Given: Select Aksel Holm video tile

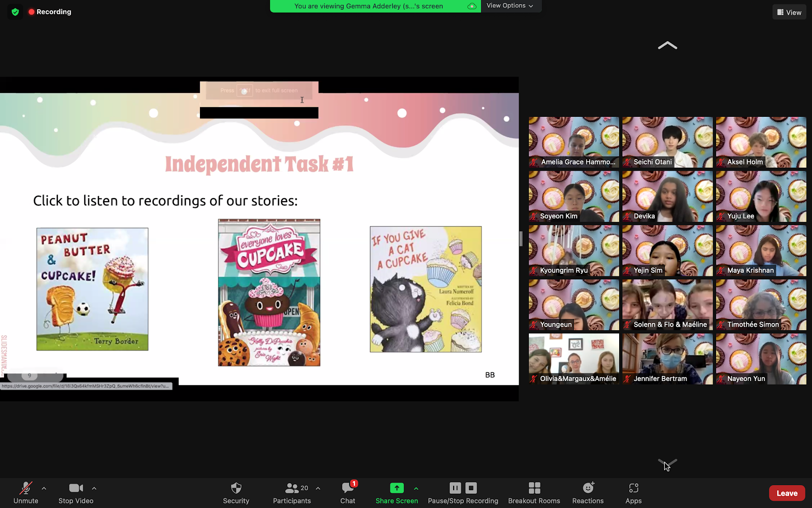Looking at the screenshot, I should [x=761, y=142].
